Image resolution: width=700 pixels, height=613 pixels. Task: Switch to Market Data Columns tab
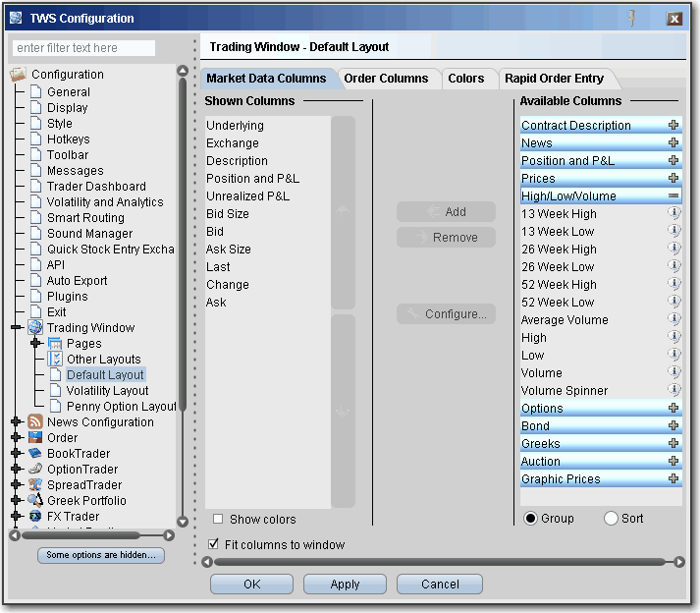[266, 79]
